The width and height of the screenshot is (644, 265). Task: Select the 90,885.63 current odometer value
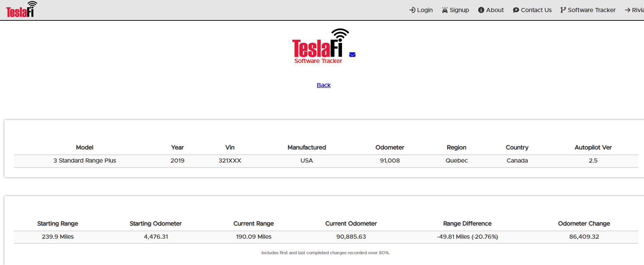[x=351, y=237]
